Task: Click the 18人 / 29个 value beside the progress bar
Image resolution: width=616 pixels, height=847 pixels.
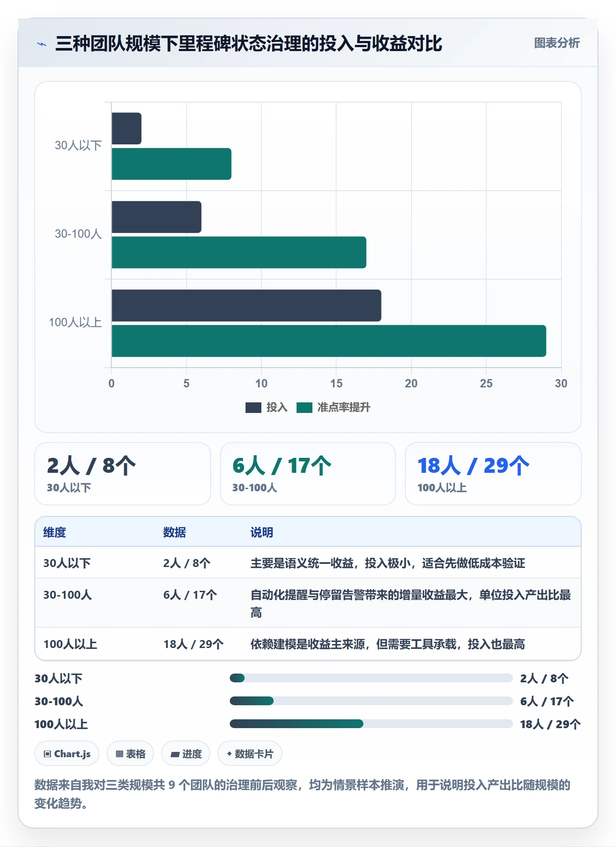Action: 550,724
